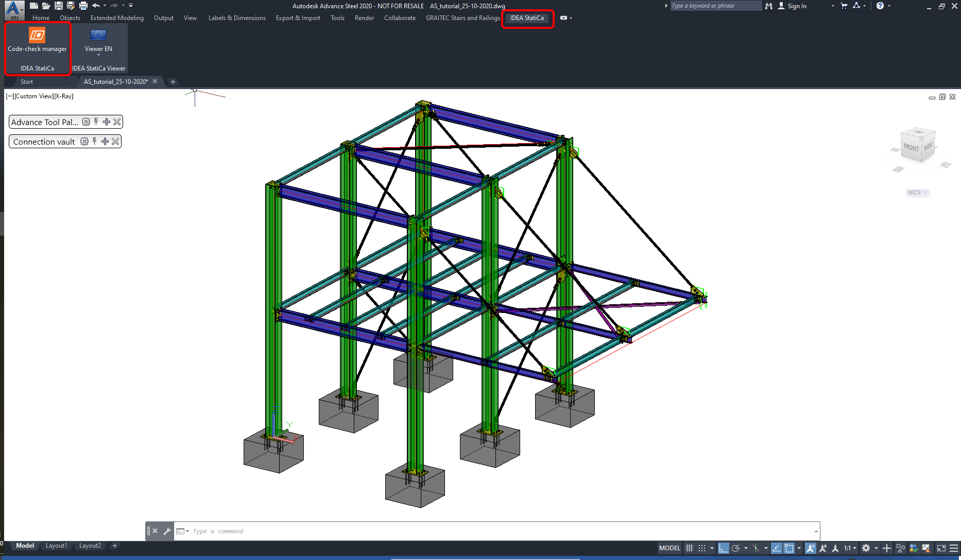Open the Customization menu in status bar

point(955,548)
